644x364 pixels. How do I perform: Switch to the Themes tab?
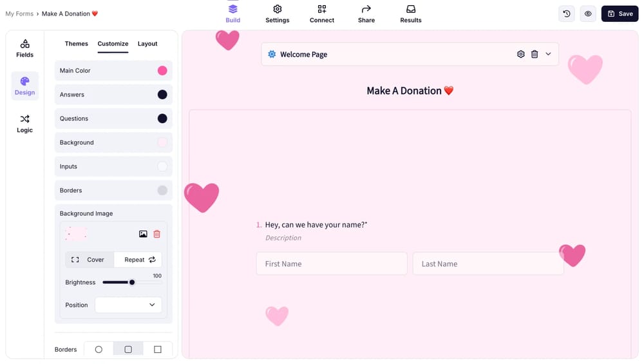click(x=77, y=44)
